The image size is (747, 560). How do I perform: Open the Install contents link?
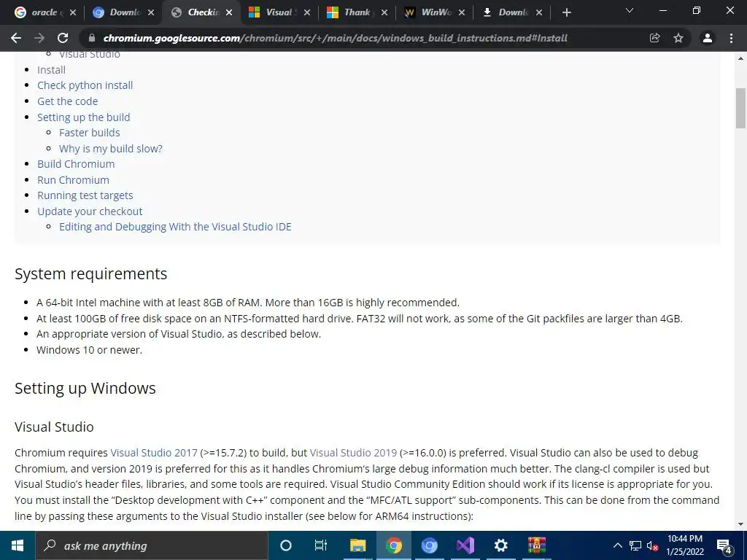pos(52,70)
